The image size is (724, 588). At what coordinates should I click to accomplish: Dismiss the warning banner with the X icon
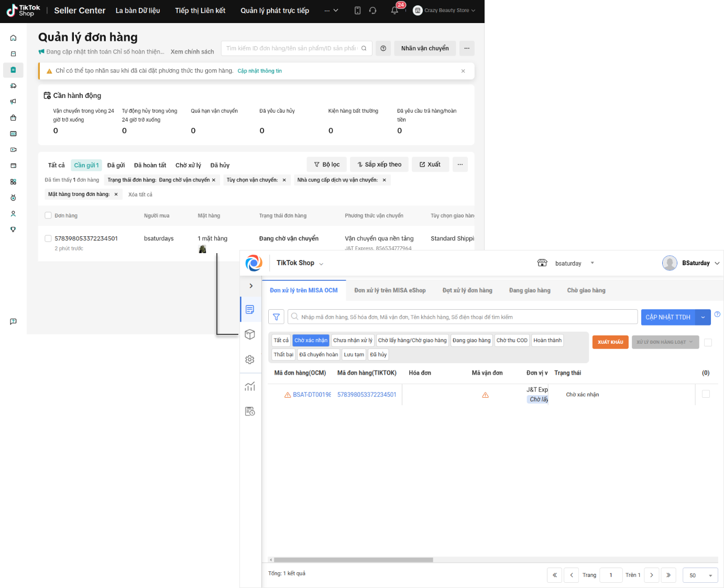[463, 71]
